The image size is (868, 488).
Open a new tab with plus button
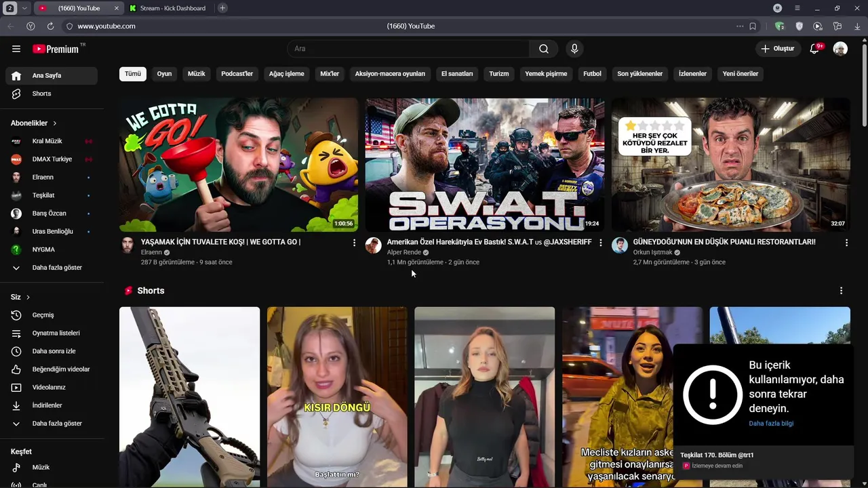pos(222,8)
